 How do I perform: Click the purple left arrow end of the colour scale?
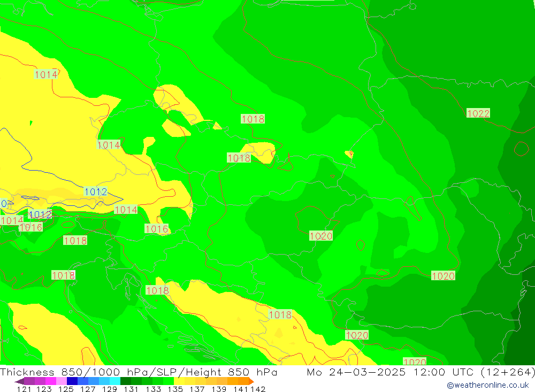(19, 381)
